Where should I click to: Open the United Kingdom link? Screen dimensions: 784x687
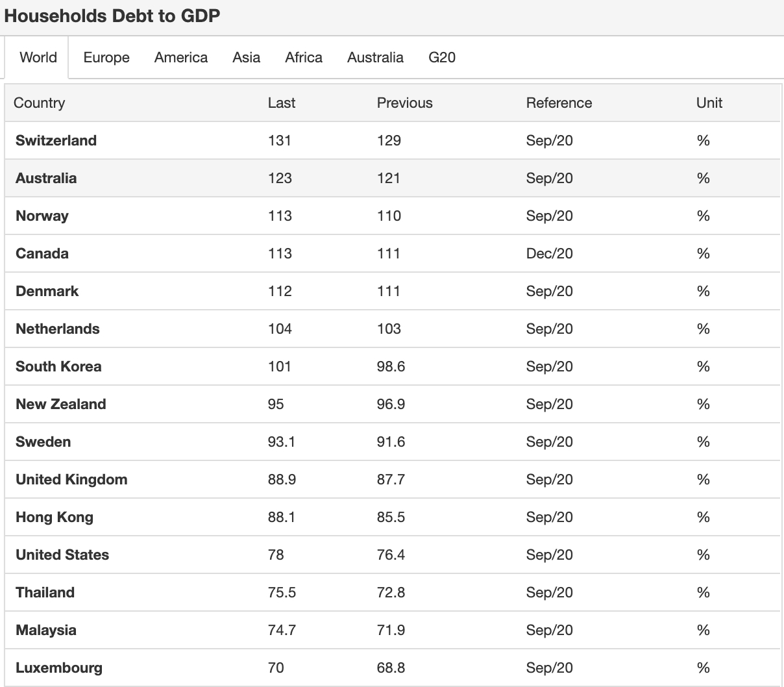tap(71, 480)
